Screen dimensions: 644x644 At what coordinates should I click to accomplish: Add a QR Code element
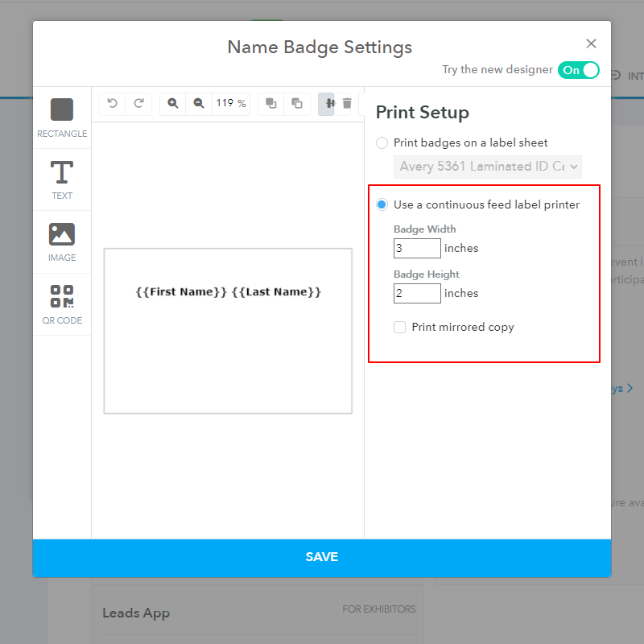62,304
